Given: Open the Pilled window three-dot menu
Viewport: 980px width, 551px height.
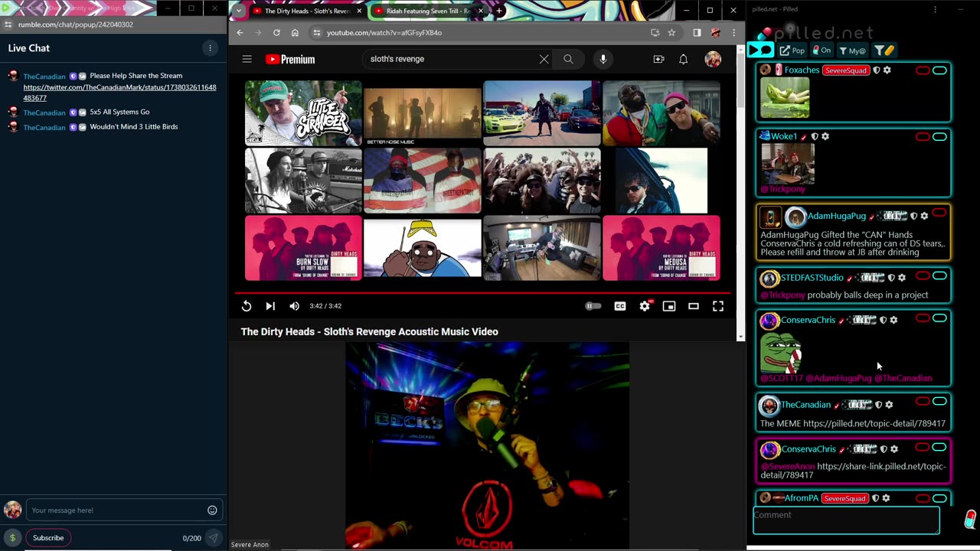Looking at the screenshot, I should pos(935,9).
